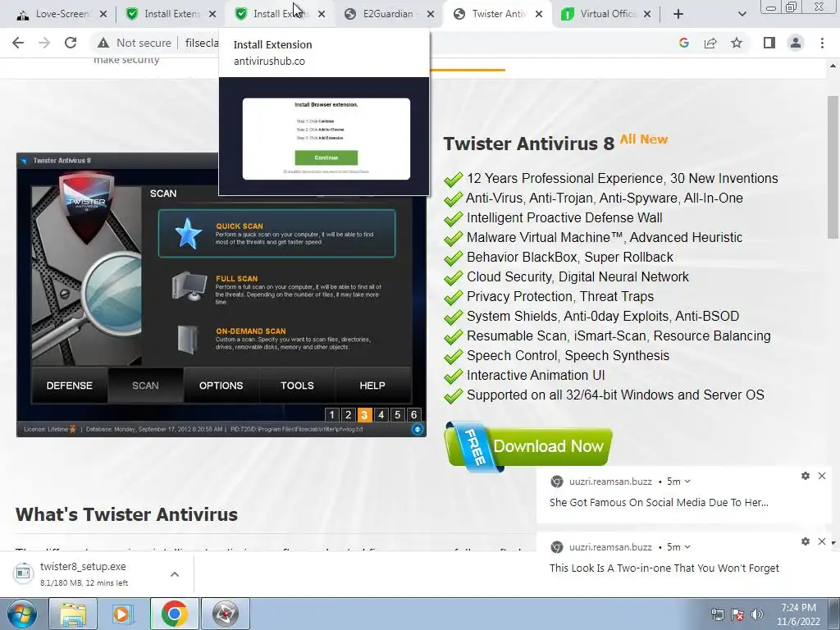Click the Free Download Now button
The height and width of the screenshot is (630, 840).
click(x=528, y=447)
